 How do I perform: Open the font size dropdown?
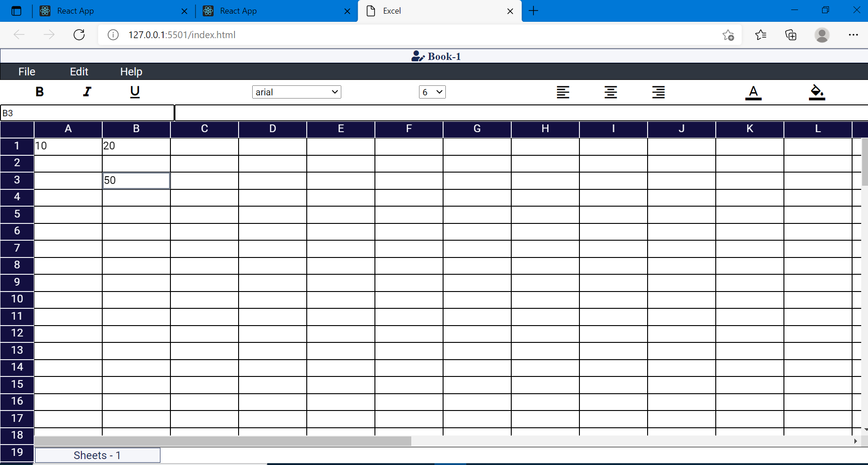click(431, 92)
